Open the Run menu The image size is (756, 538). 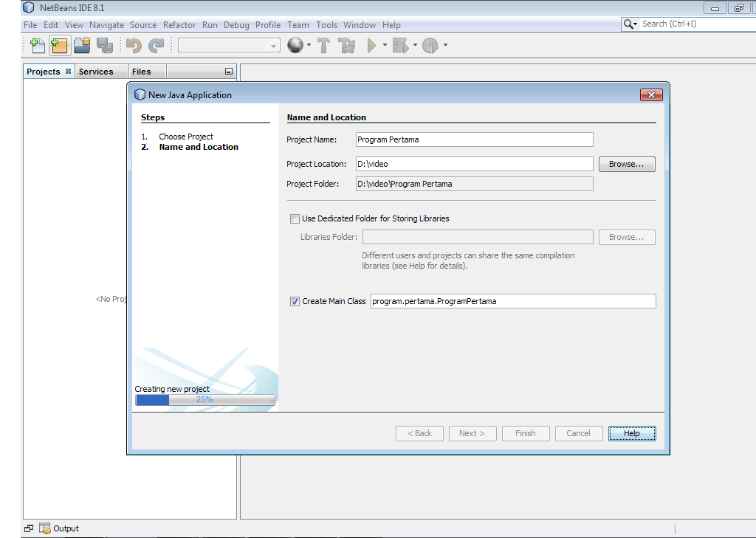[210, 25]
